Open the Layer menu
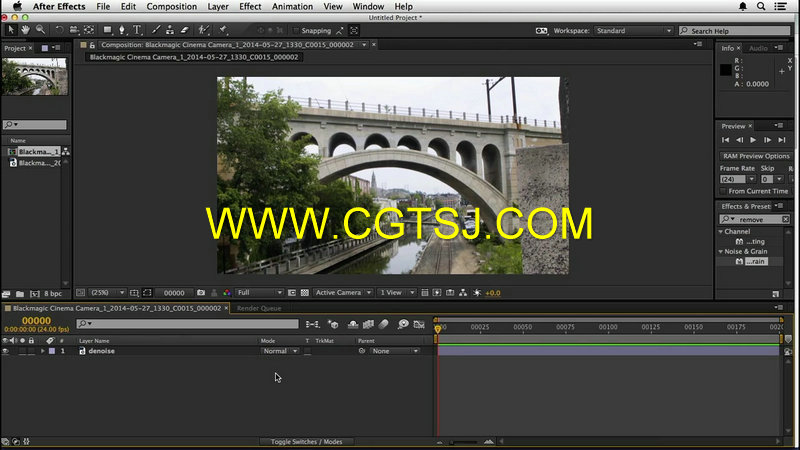 coord(218,7)
